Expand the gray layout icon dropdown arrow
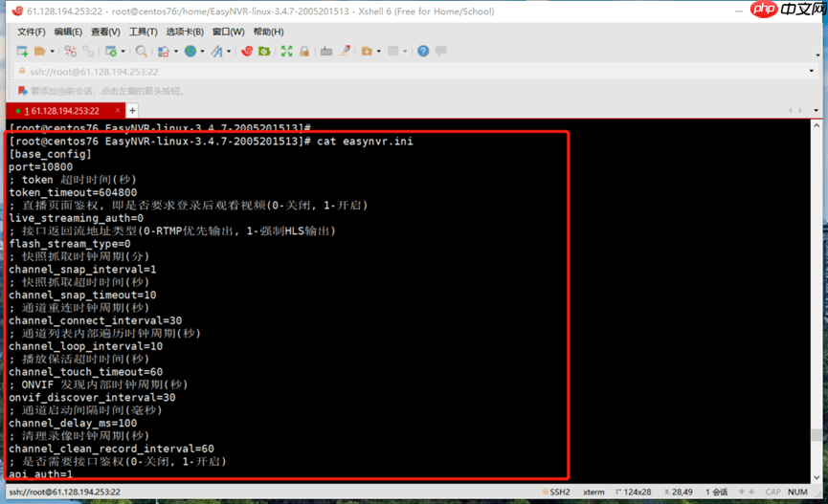This screenshot has width=828, height=504. [405, 52]
